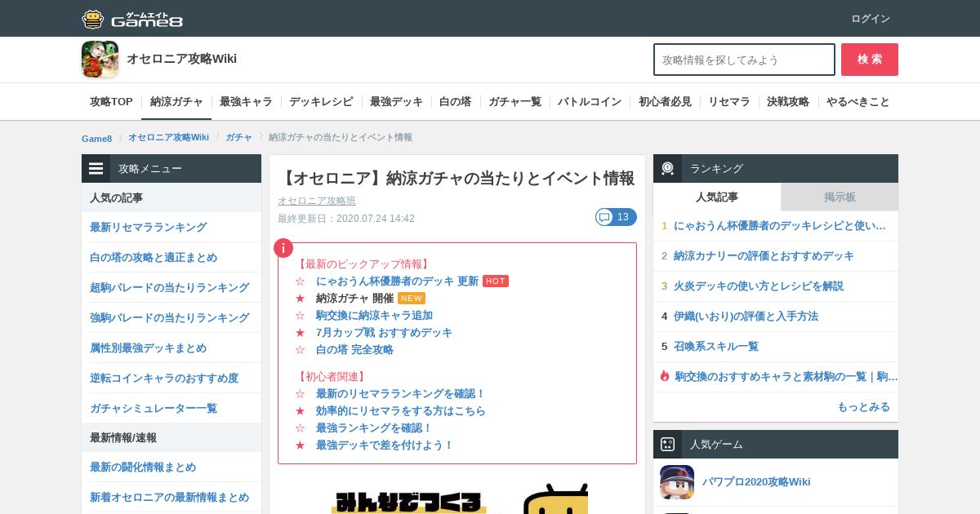Open ガチャシミュレーター一覧 sidebar link
Image resolution: width=980 pixels, height=514 pixels.
pyautogui.click(x=154, y=408)
